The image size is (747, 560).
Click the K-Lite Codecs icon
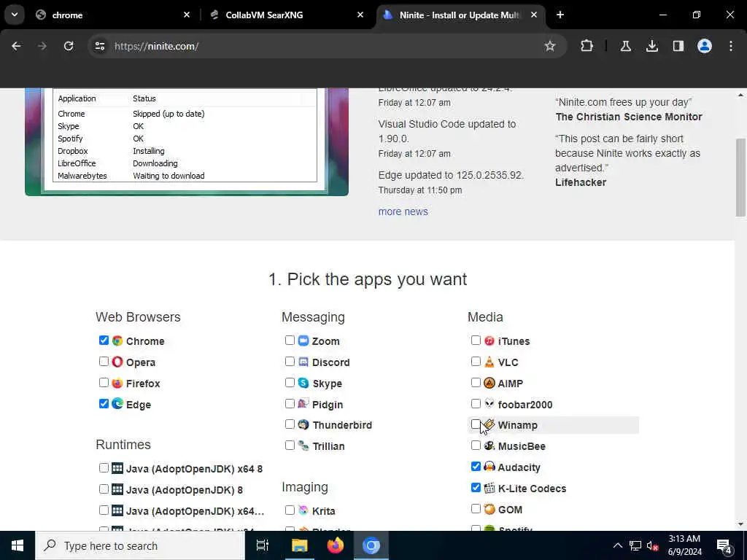489,488
